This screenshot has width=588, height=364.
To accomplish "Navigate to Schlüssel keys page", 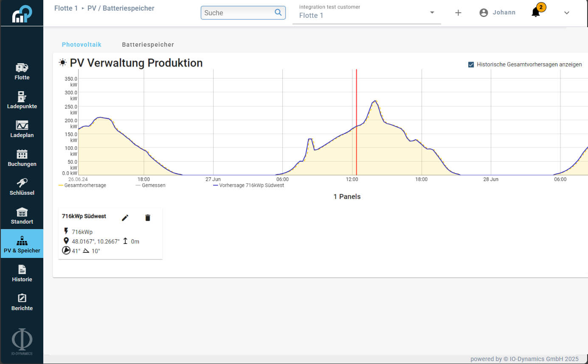I will pos(22,187).
